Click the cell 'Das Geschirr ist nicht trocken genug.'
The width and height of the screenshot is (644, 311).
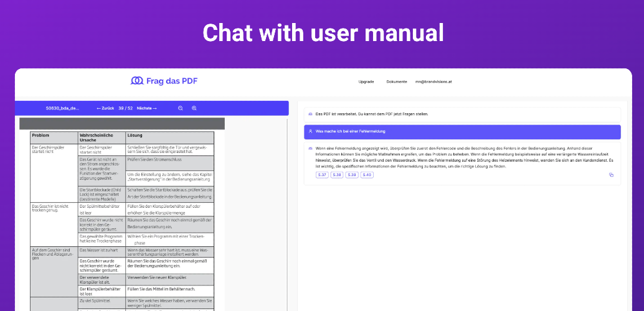54,224
